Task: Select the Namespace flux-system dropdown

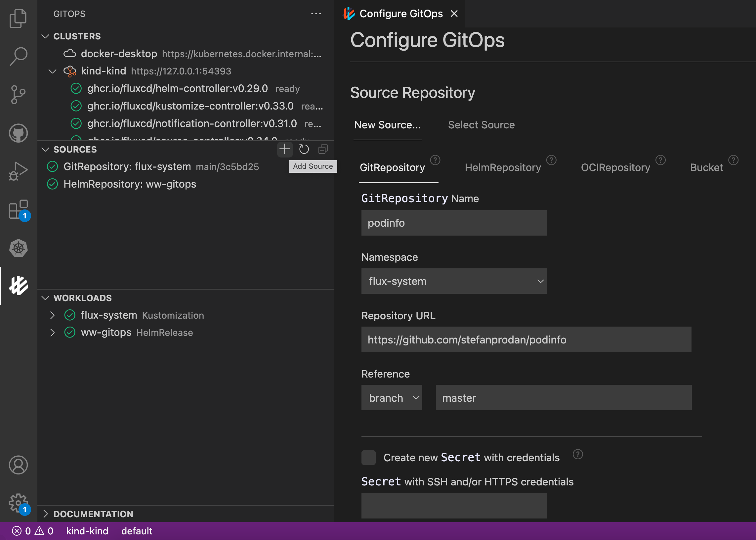Action: (x=454, y=281)
